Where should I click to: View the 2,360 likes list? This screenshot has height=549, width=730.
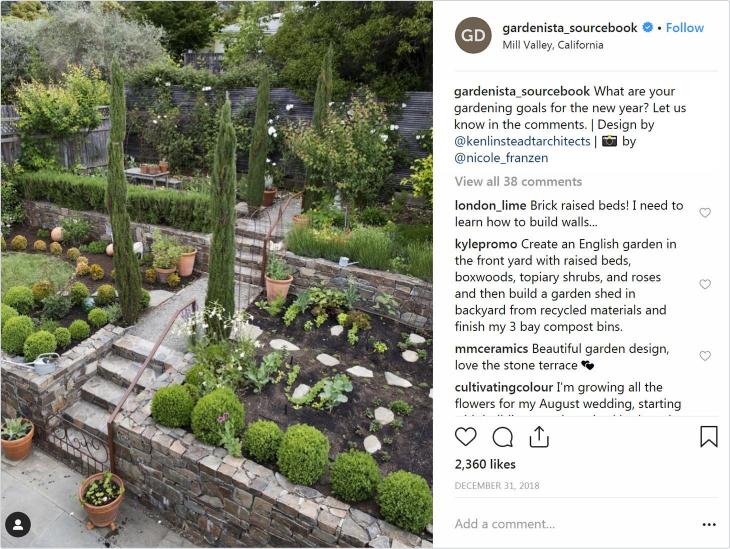click(x=485, y=464)
